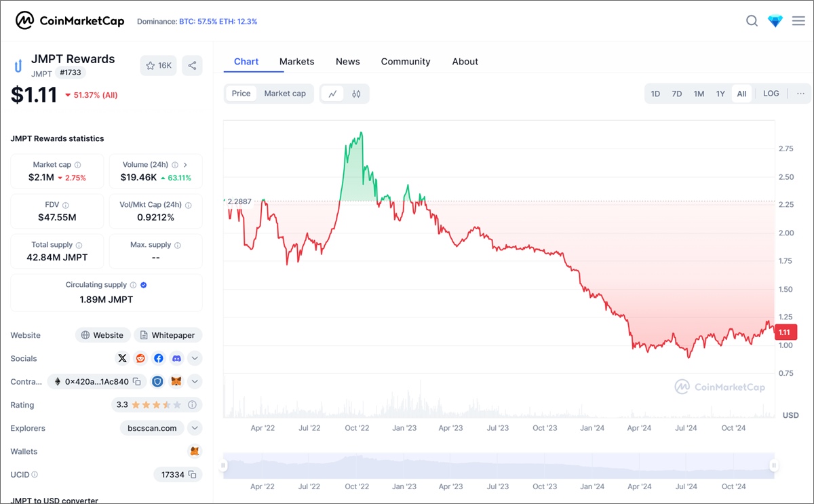Image resolution: width=814 pixels, height=504 pixels.
Task: Toggle LOG scale on chart
Action: [x=771, y=94]
